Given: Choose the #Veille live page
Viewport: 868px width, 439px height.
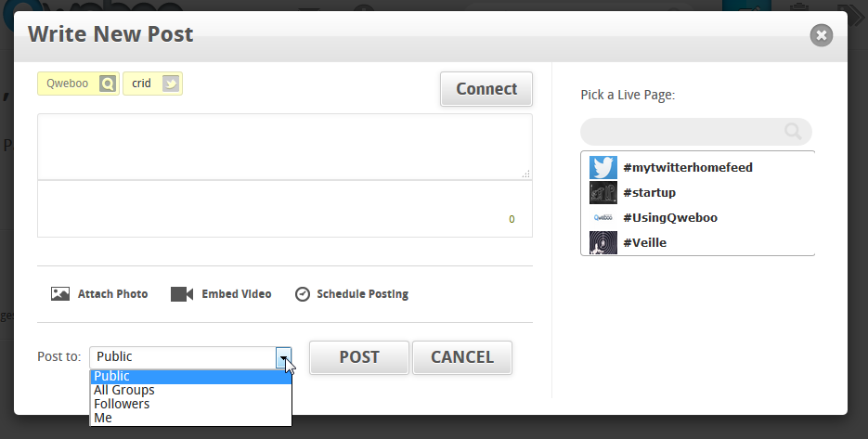Looking at the screenshot, I should coord(644,243).
